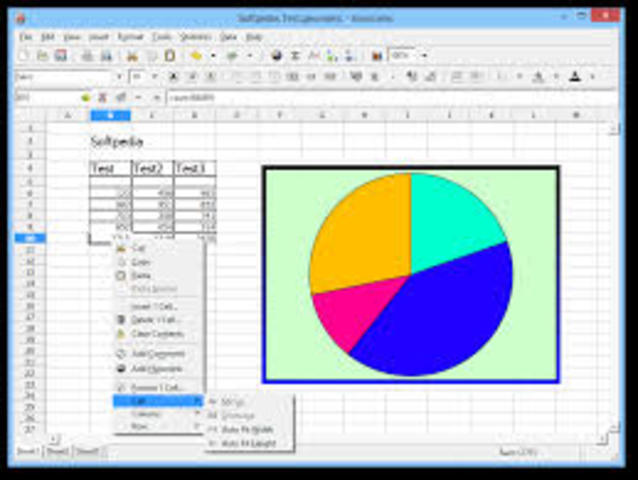Image resolution: width=638 pixels, height=480 pixels.
Task: Create a new workbook with the New icon
Action: [x=24, y=56]
